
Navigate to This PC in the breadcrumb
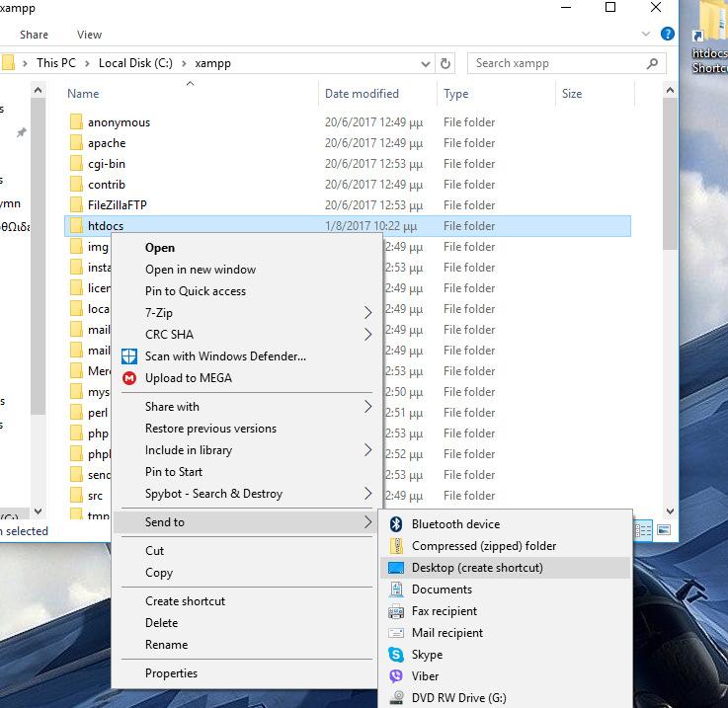tap(55, 63)
